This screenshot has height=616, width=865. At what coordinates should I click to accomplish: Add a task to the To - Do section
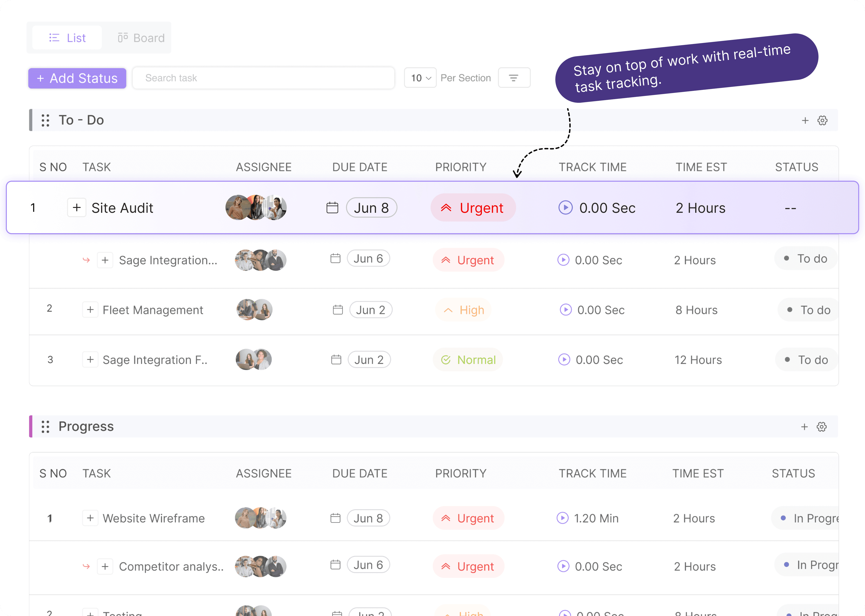pos(805,121)
